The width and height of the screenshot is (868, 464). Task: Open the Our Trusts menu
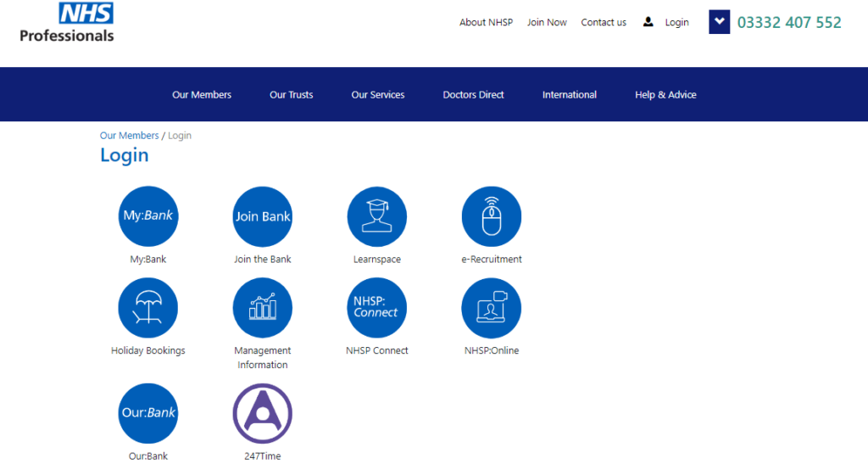pyautogui.click(x=292, y=95)
